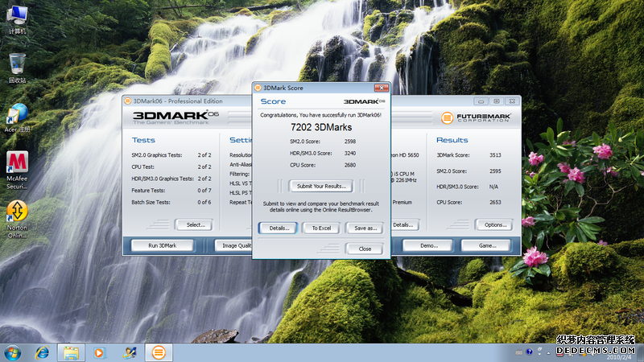Click the 3DMark06 main window title icon

128,101
